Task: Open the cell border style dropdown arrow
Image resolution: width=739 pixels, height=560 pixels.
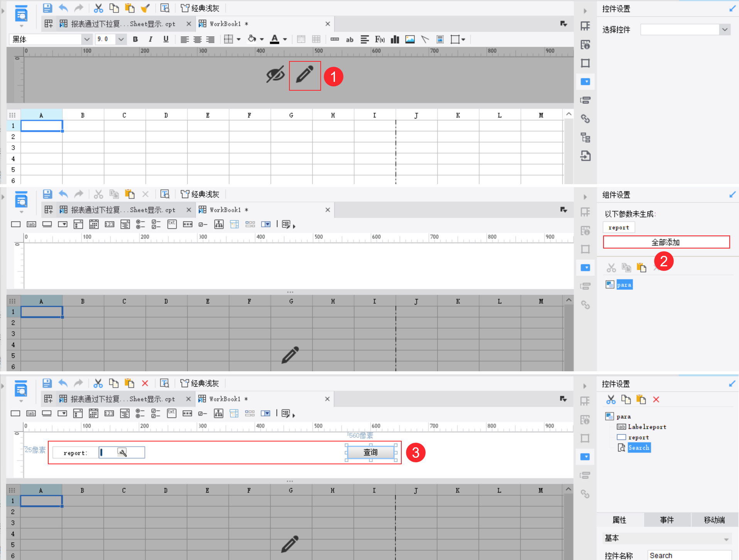Action: pos(239,39)
